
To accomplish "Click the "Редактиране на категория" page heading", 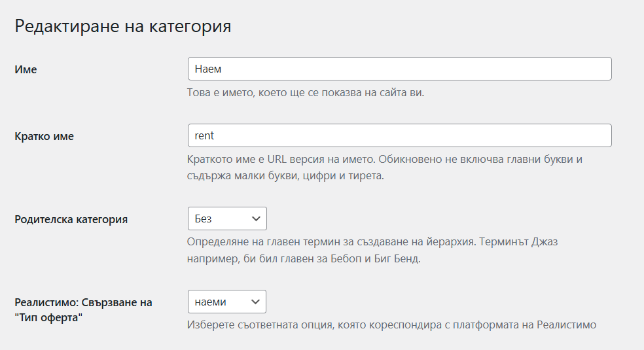I will click(122, 27).
